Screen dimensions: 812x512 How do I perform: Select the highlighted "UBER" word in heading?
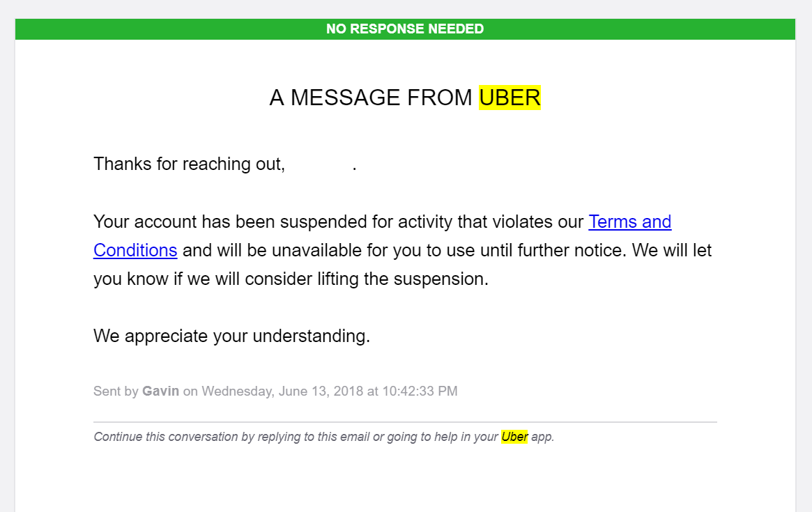(510, 98)
